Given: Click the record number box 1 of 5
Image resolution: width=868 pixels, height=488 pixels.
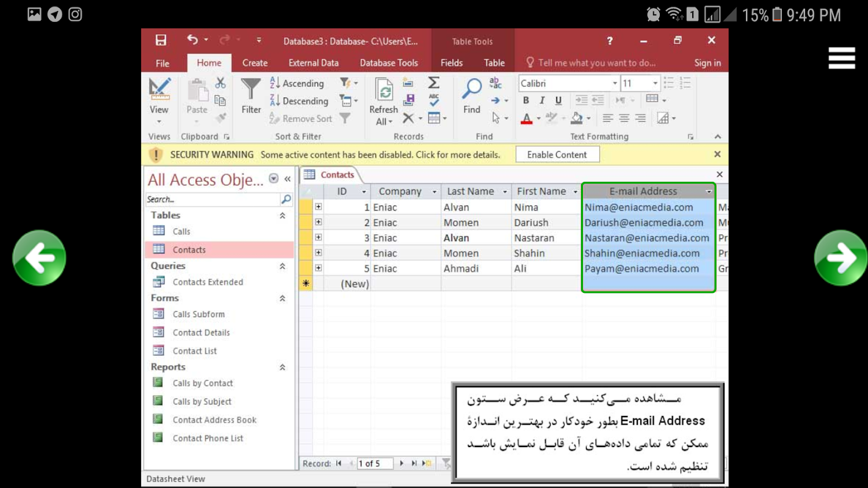Looking at the screenshot, I should pos(375,464).
